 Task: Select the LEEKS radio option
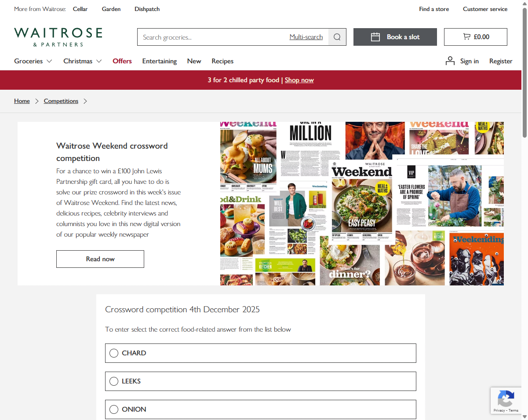click(x=114, y=381)
